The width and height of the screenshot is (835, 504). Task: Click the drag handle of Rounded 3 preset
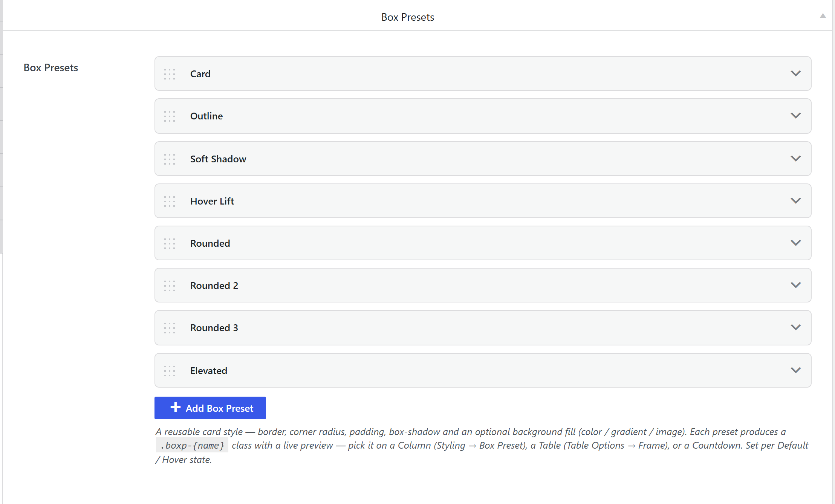tap(170, 328)
